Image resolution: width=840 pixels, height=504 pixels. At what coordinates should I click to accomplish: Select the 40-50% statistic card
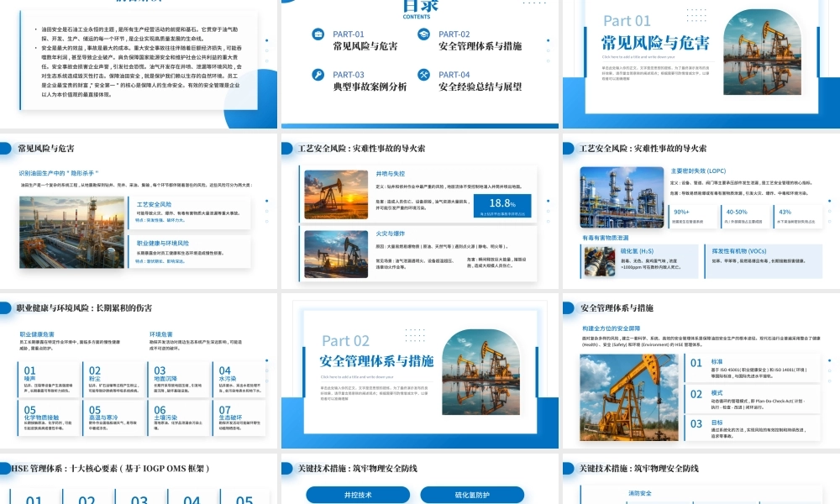[745, 216]
